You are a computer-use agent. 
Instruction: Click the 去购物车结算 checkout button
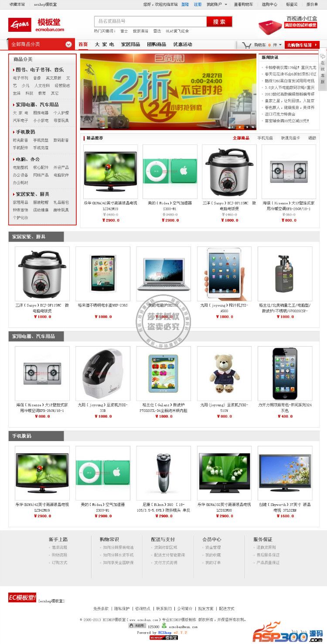tap(302, 45)
